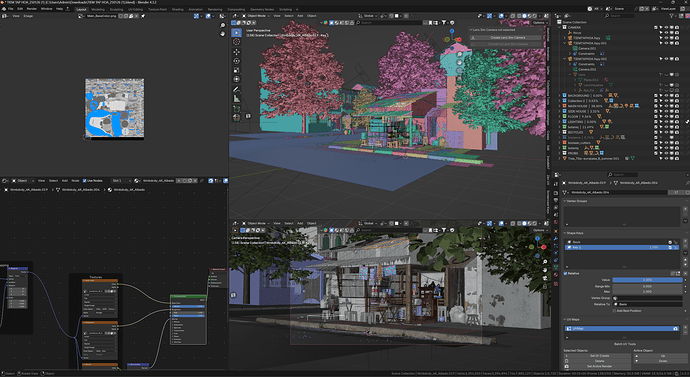Screen dimensions: 690x377
Task: Switch to Shading workspace tab
Action: point(178,9)
